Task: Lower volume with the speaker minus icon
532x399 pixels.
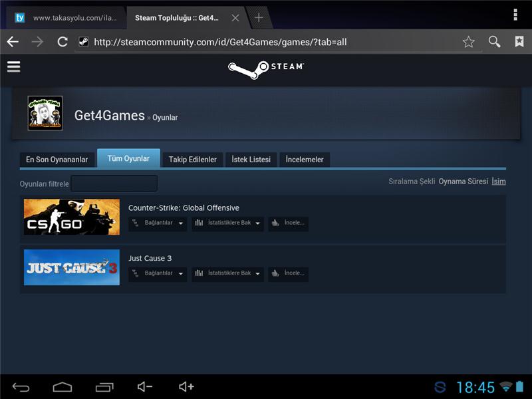Action: point(145,386)
